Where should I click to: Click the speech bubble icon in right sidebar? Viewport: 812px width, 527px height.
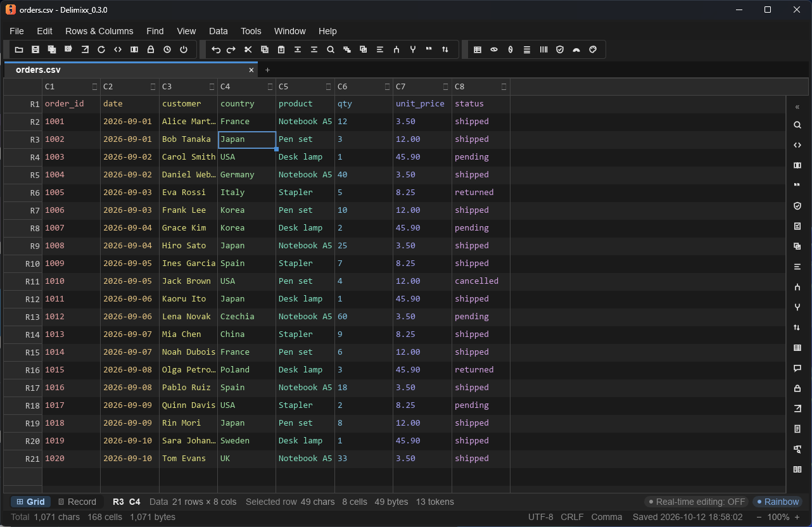click(x=797, y=368)
